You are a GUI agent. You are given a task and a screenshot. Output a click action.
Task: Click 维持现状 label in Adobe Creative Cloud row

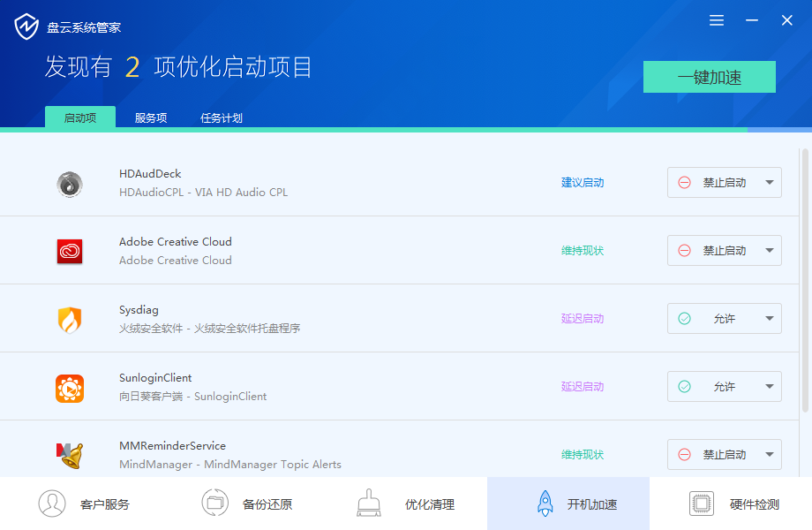pos(582,250)
